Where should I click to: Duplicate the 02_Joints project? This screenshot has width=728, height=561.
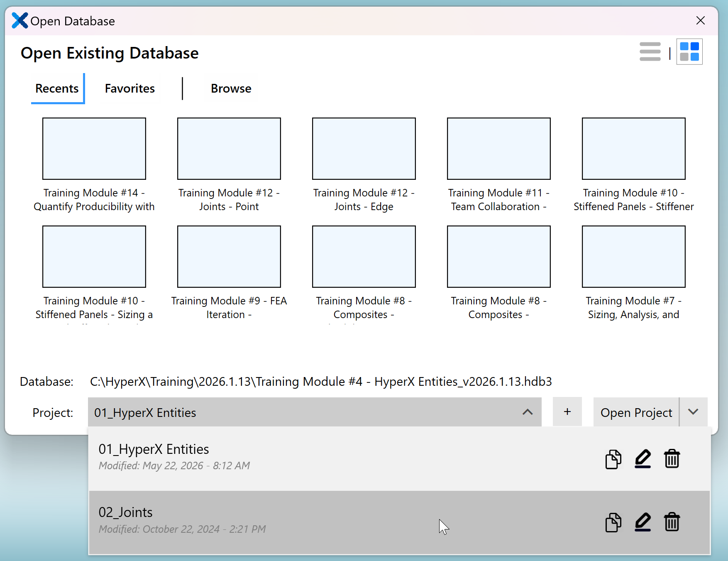(x=613, y=522)
